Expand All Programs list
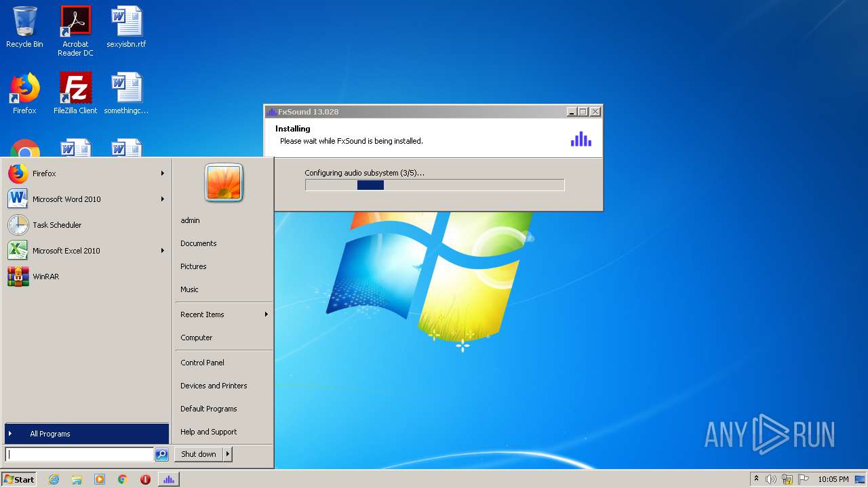The height and width of the screenshot is (488, 868). coord(87,434)
